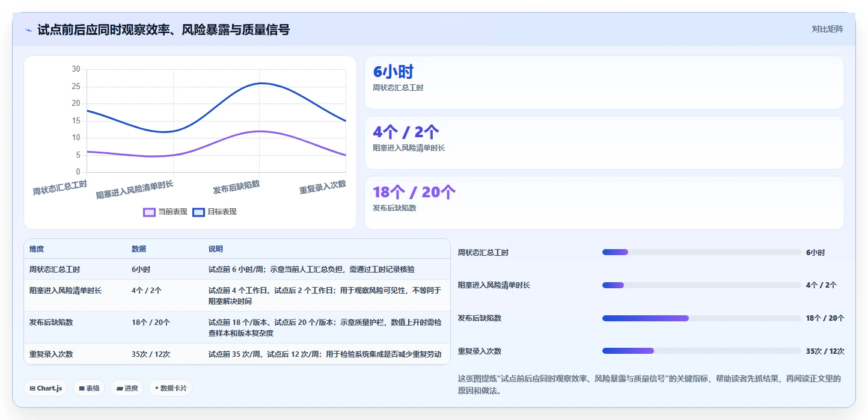Click 周状态汇总工时 card caption
Screen dimensions: 868x420
click(398, 88)
